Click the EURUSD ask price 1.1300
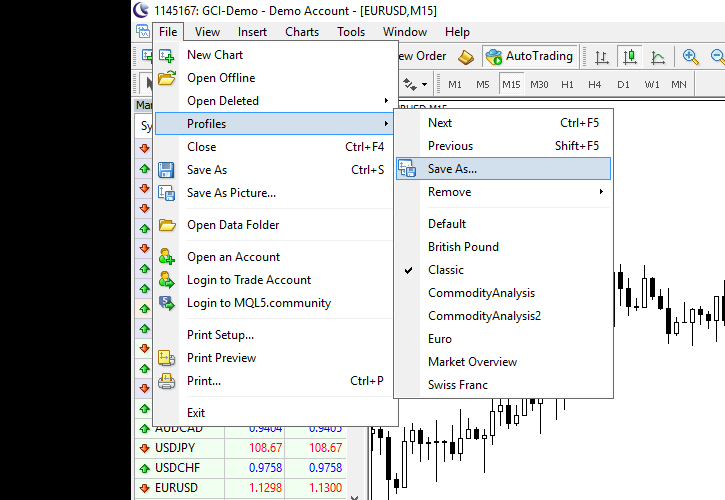The image size is (725, 500). tap(326, 488)
